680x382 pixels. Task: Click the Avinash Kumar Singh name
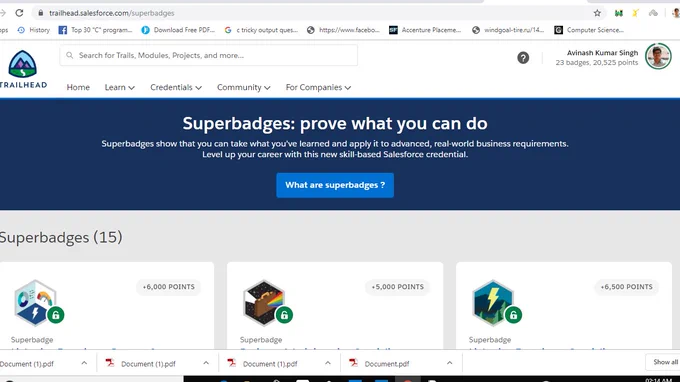point(602,52)
